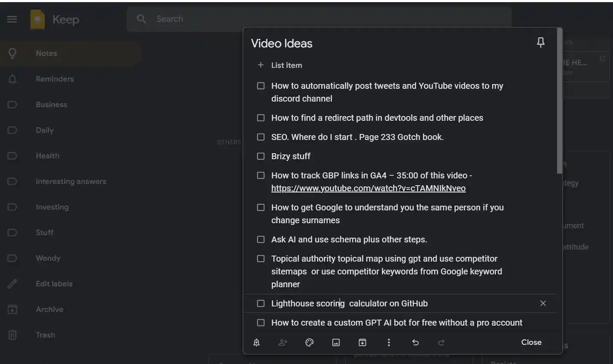This screenshot has width=613, height=364.
Task: Open Edit labels text entry
Action: (x=54, y=284)
